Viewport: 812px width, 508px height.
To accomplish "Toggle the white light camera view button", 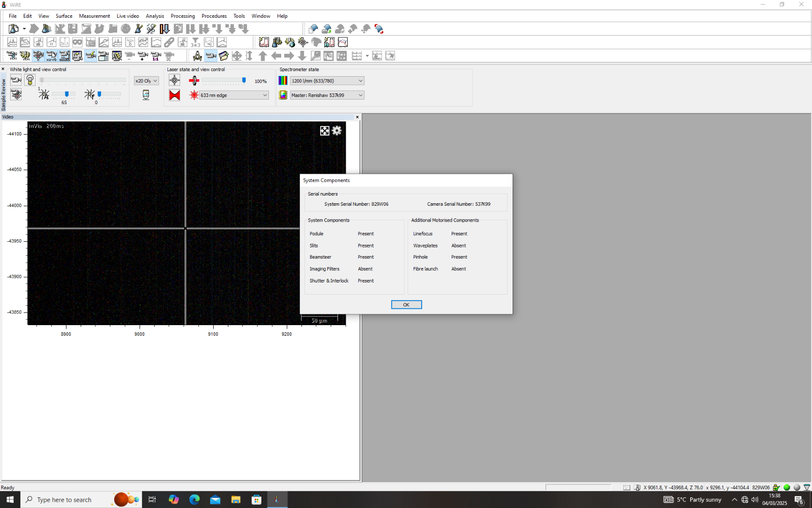I will (16, 80).
